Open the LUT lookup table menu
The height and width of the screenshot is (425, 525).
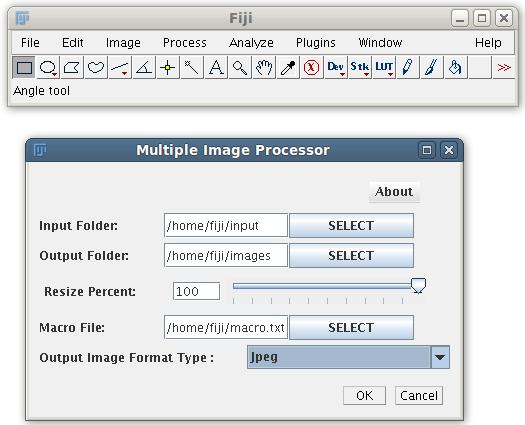pos(384,67)
